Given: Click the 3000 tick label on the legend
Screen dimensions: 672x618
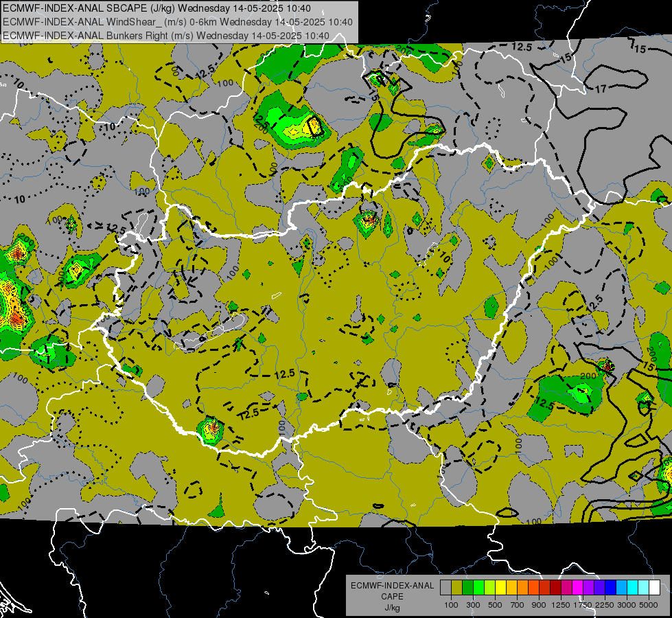Looking at the screenshot, I should 627,605.
